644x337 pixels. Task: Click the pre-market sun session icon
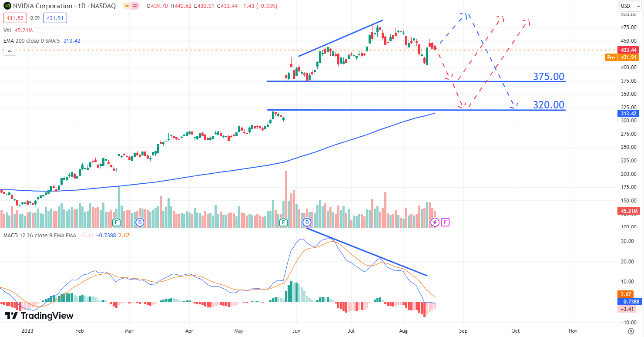(x=127, y=6)
